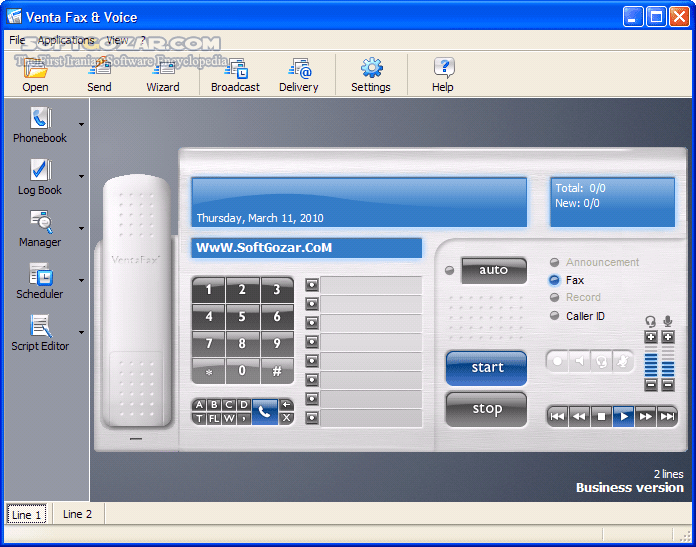Open the ? help menu
The width and height of the screenshot is (696, 547).
coord(143,40)
